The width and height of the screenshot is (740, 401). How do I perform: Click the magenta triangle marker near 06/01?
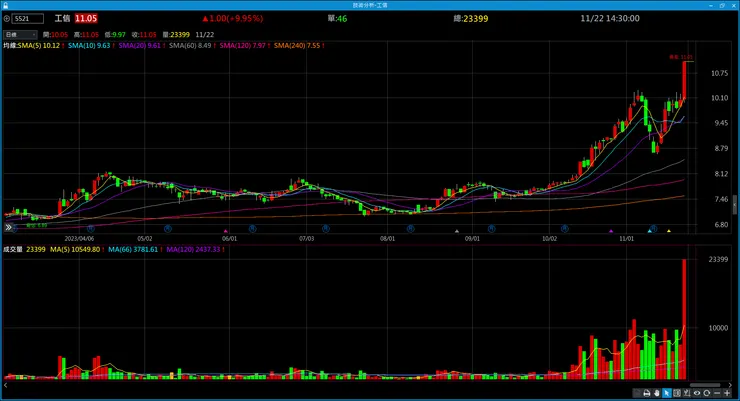226,231
